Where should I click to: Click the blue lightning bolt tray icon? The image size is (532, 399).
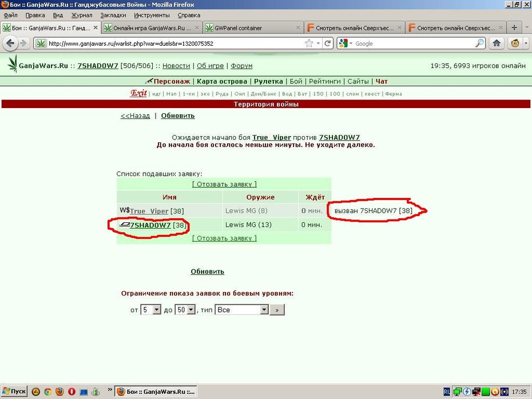pos(467,392)
